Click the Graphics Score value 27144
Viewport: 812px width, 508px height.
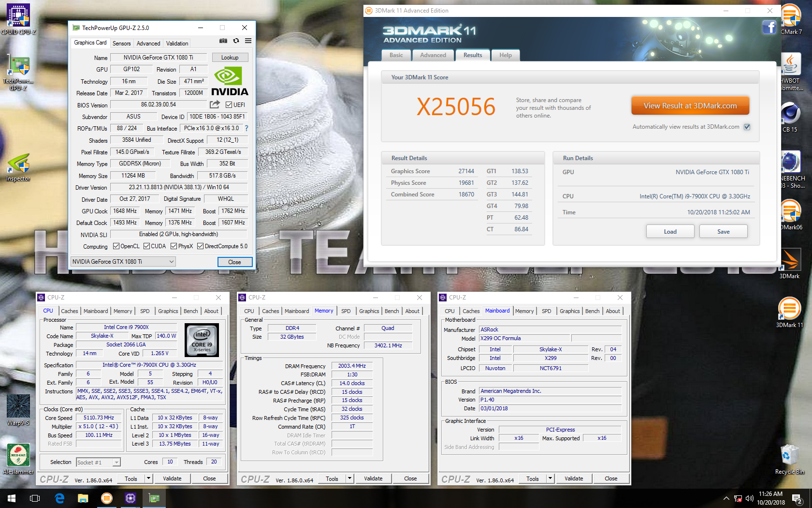click(x=466, y=171)
